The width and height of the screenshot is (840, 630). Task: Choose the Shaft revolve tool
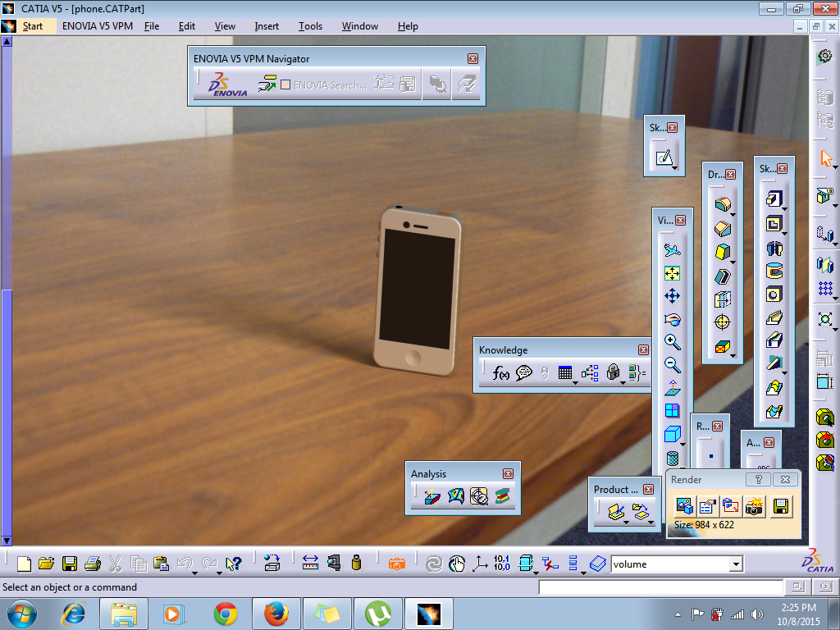[x=774, y=248]
